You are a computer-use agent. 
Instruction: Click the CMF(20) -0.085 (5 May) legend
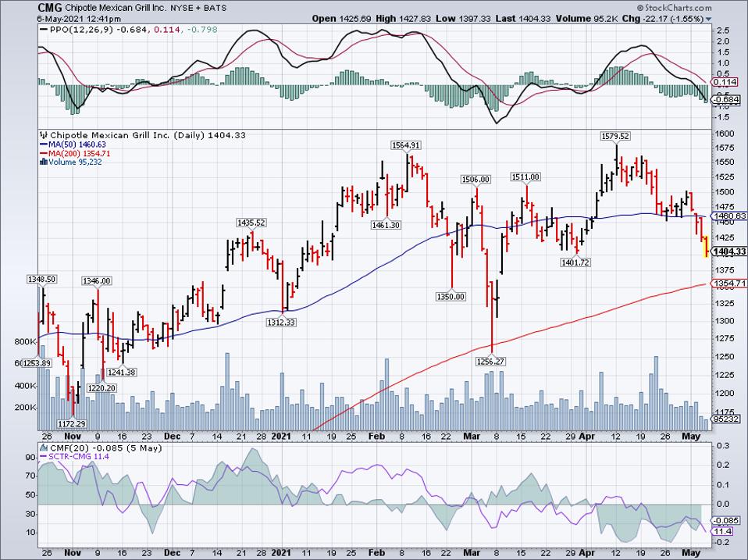tap(106, 448)
